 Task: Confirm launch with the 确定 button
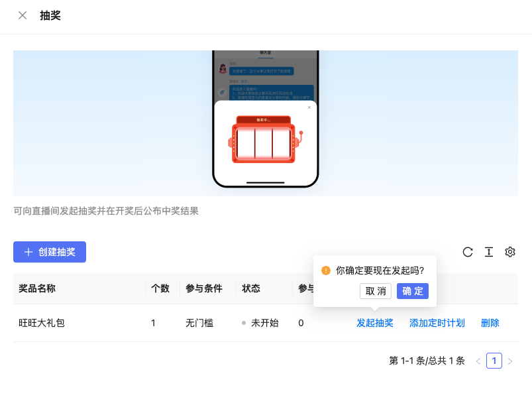412,291
